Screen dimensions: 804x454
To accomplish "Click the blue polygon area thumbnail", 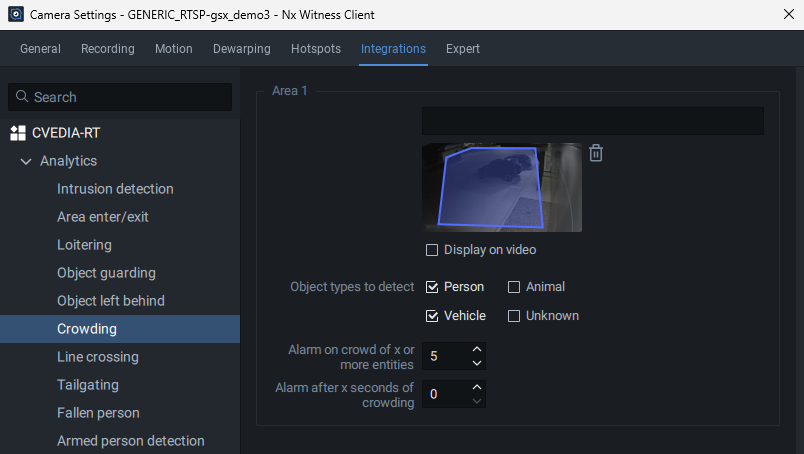I will click(501, 187).
